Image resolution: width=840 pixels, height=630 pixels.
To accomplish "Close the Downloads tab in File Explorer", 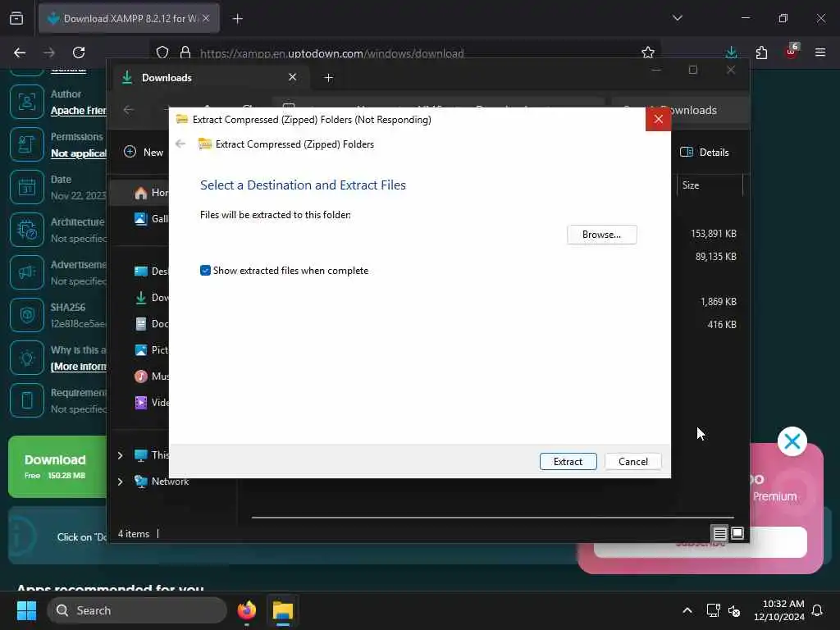I will point(293,77).
